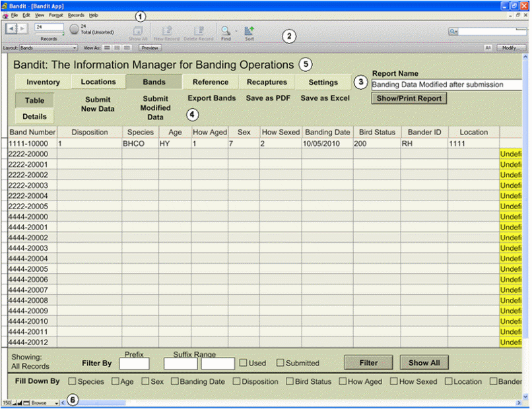
Task: Tick the Species fill down checkbox
Action: coord(73,381)
